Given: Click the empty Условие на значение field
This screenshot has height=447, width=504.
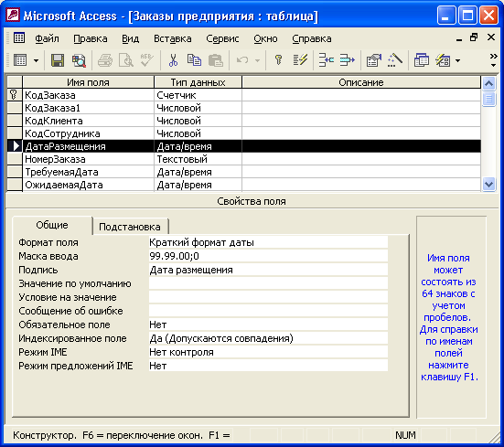Looking at the screenshot, I should coord(268,297).
